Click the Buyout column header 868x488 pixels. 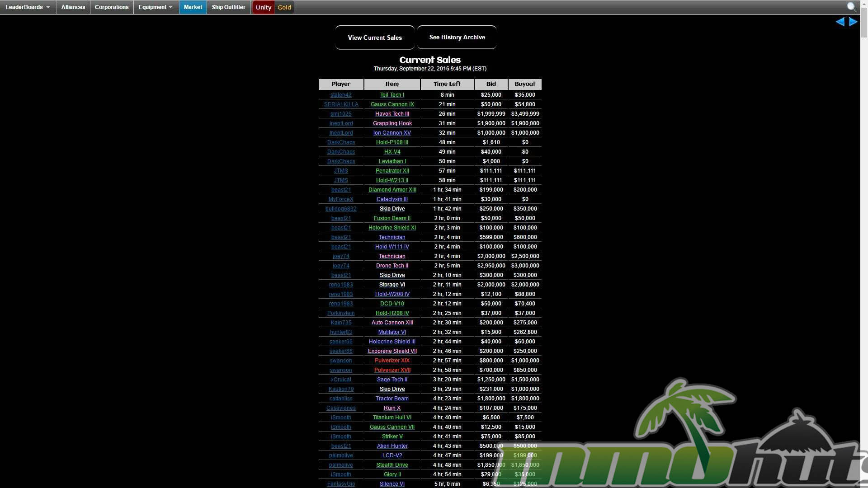pyautogui.click(x=524, y=84)
